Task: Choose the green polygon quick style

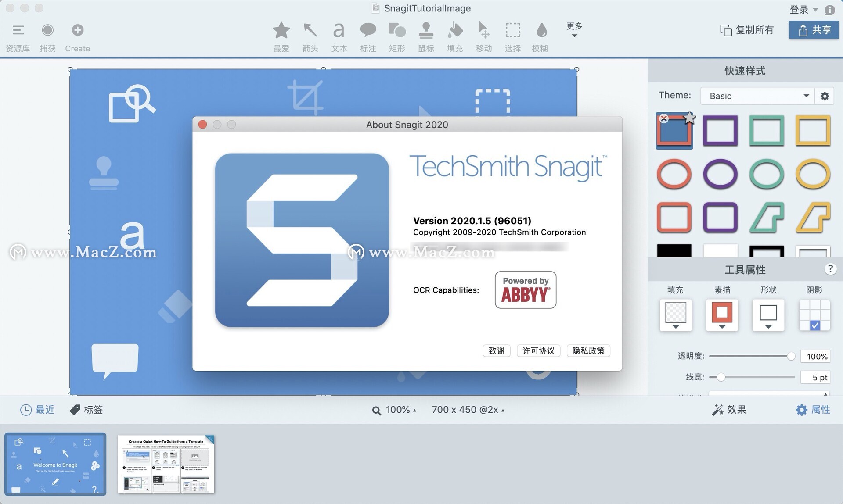Action: tap(767, 217)
